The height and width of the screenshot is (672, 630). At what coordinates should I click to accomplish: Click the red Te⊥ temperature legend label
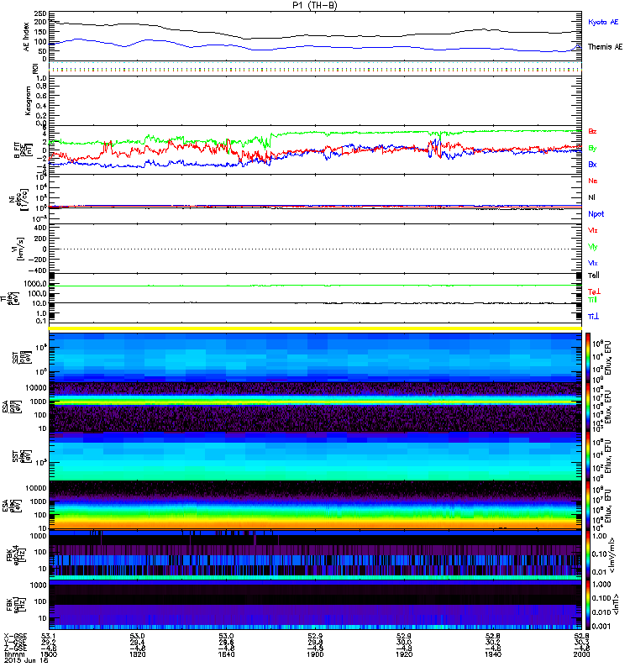point(593,291)
